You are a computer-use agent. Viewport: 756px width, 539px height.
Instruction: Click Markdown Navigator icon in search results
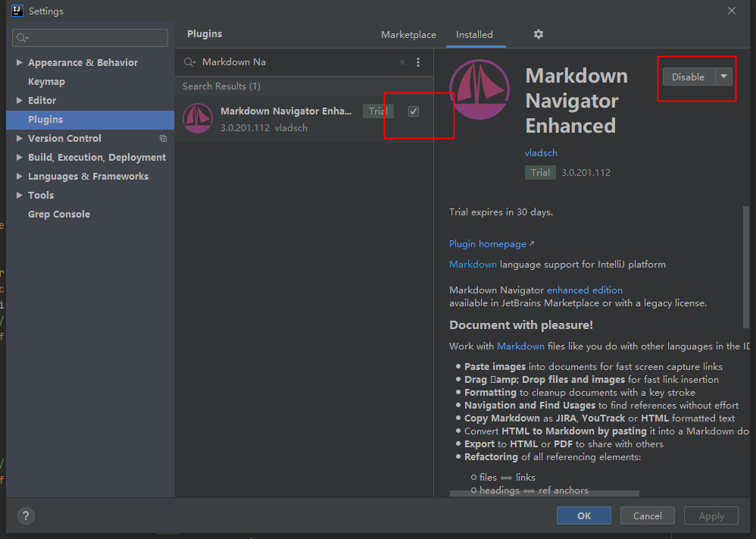click(198, 118)
